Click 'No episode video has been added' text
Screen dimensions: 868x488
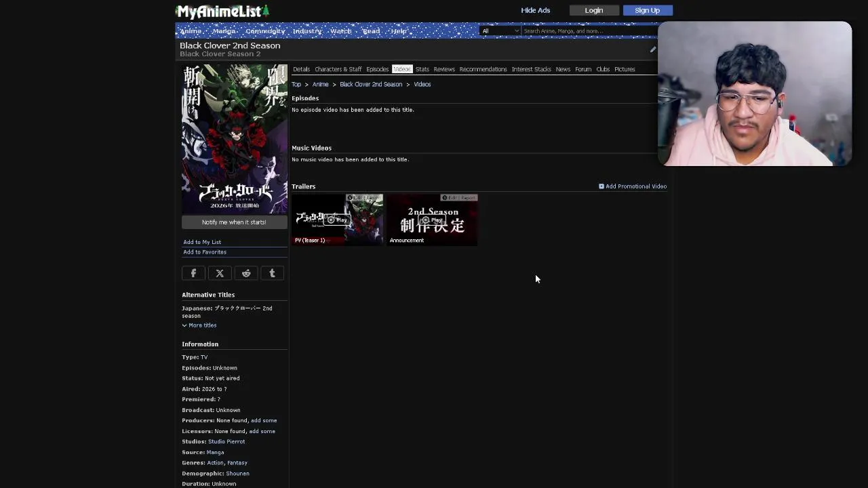(353, 110)
